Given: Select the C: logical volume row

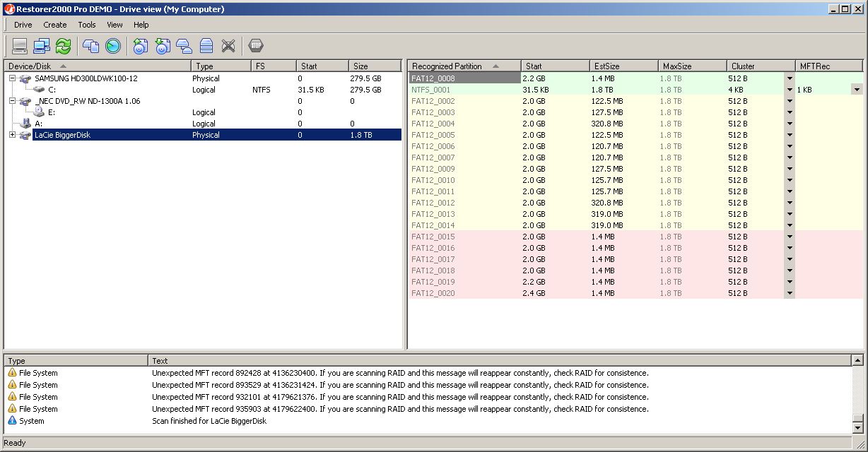Looking at the screenshot, I should pos(203,90).
